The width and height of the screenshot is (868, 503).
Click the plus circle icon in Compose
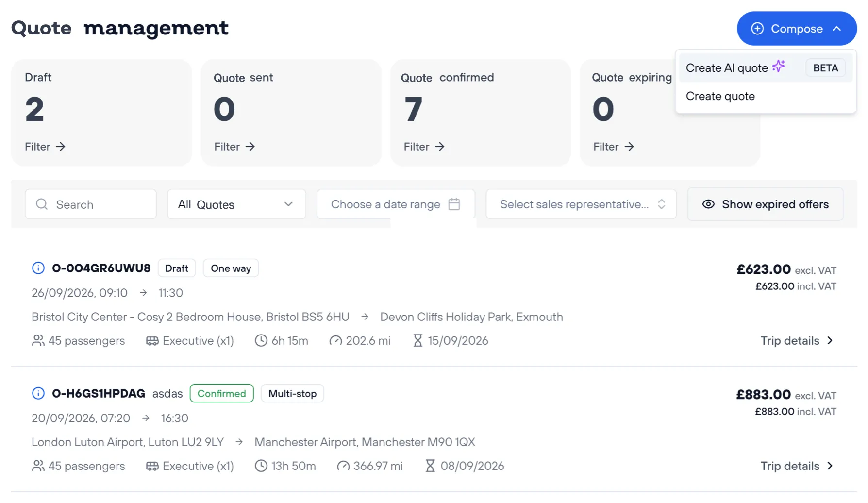pos(757,29)
